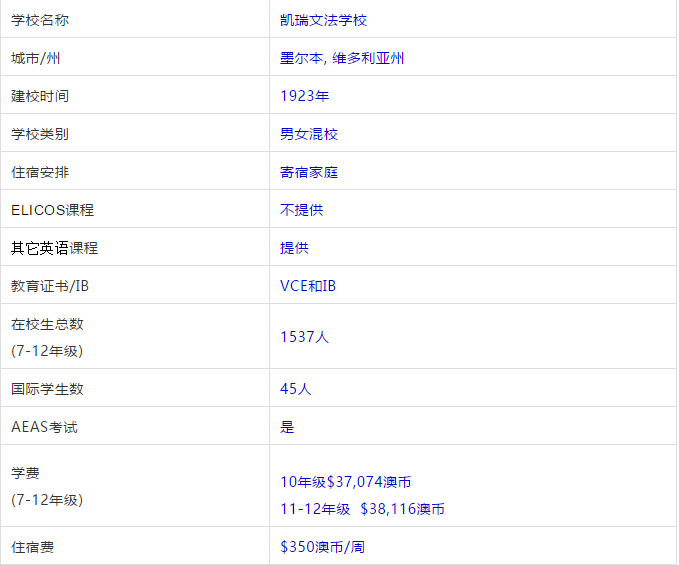This screenshot has width=679, height=565.
Task: Click the ELICOS课程 label
Action: (52, 210)
